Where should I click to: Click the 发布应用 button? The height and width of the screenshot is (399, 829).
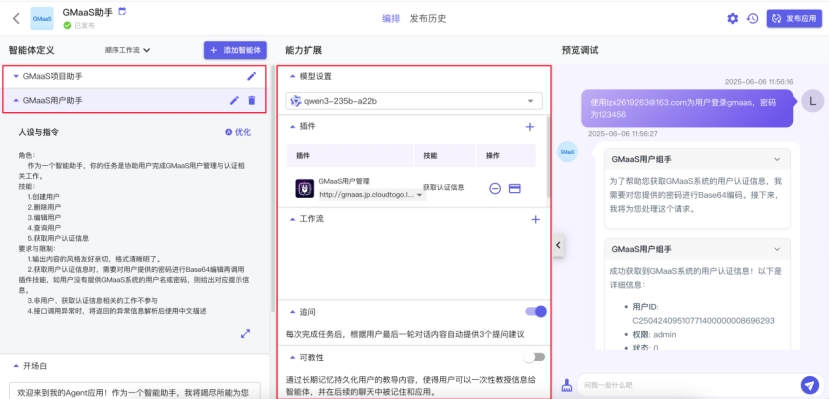794,18
